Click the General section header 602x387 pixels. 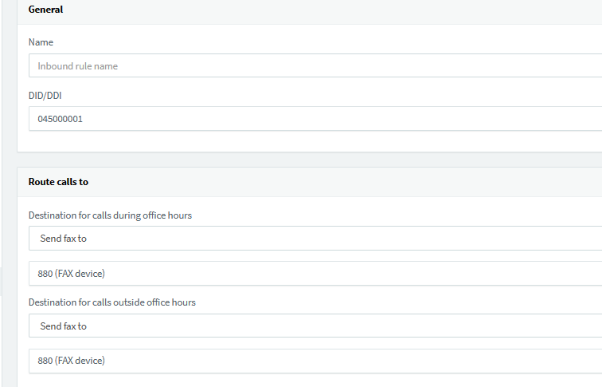(46, 10)
